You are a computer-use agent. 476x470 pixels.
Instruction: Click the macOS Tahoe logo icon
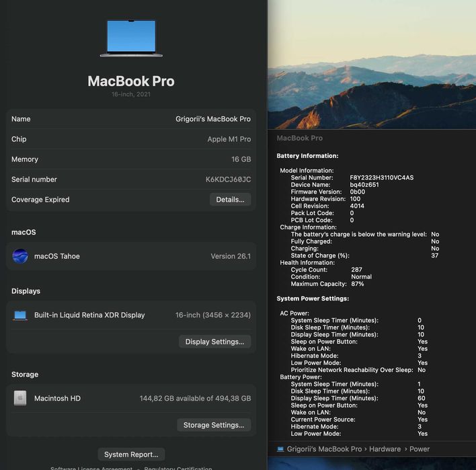click(20, 256)
